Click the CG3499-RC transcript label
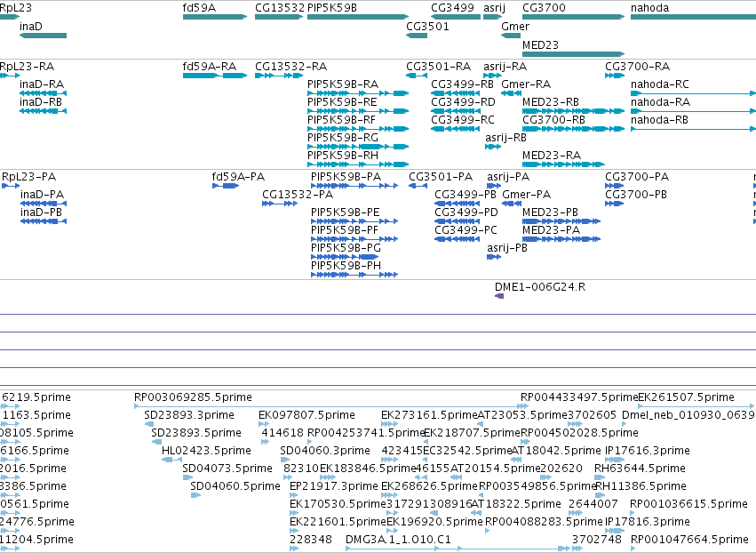The height and width of the screenshot is (553, 756). (462, 120)
